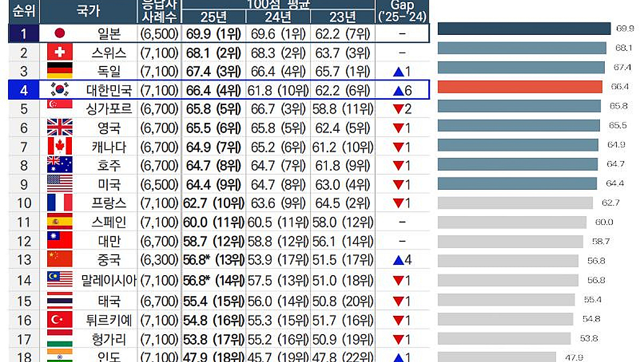Click the Taiwan flag icon
Screen dimensions: 644x362
click(x=60, y=240)
